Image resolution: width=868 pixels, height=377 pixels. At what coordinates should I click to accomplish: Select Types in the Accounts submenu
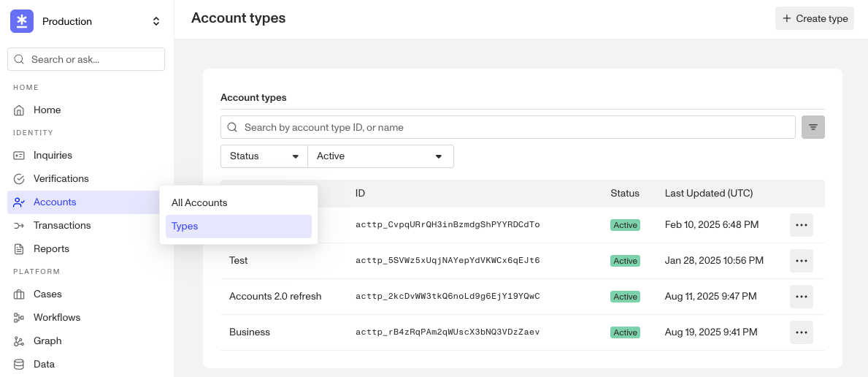click(x=238, y=226)
